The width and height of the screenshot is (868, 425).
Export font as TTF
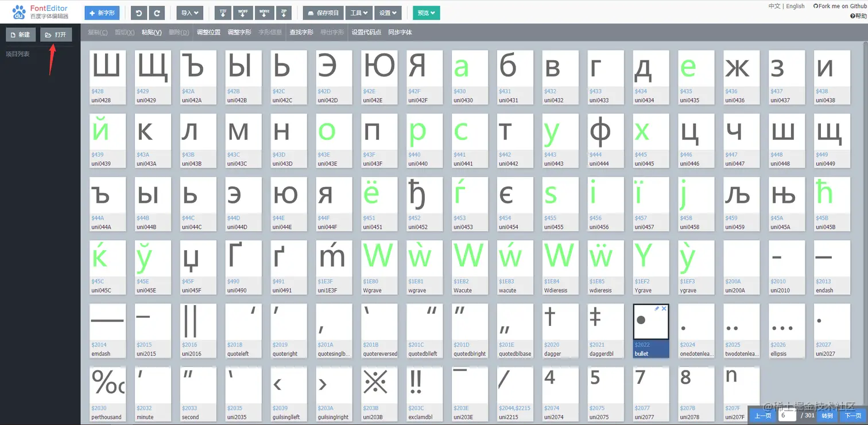(223, 13)
